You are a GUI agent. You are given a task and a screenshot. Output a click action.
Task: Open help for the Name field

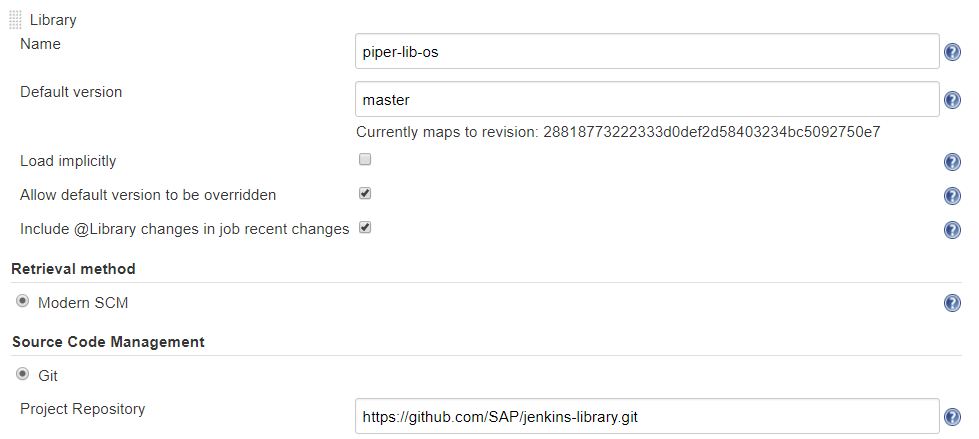952,52
